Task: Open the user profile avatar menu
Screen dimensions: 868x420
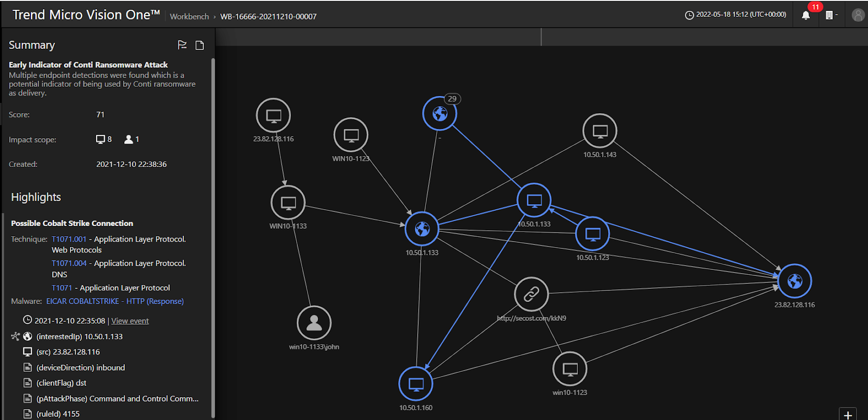Action: coord(858,15)
